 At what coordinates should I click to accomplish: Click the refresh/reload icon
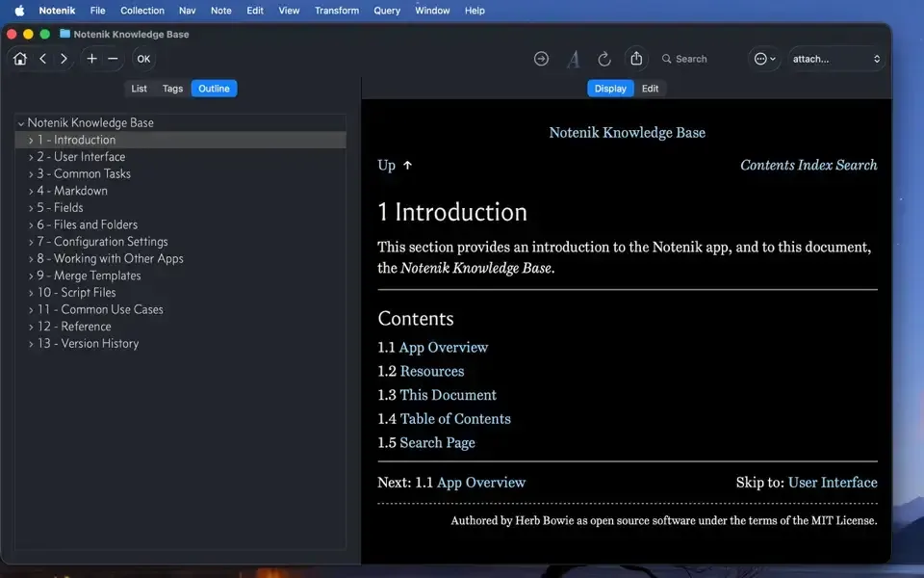coord(604,59)
